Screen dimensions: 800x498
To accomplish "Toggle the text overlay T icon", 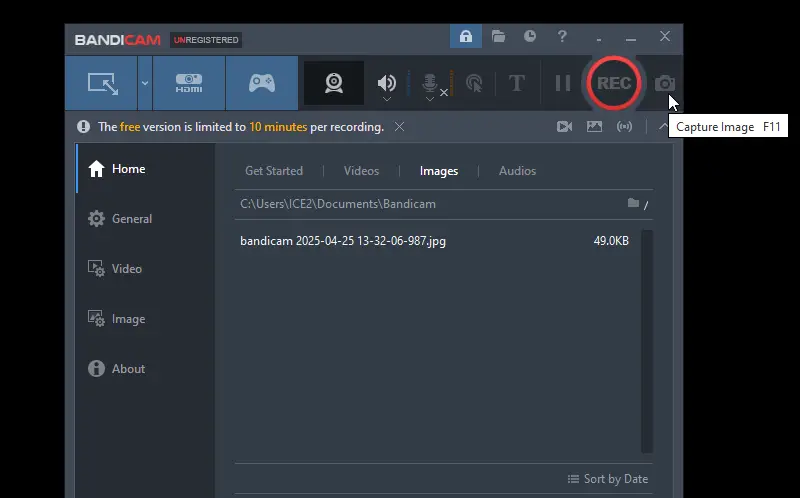I will coord(517,83).
